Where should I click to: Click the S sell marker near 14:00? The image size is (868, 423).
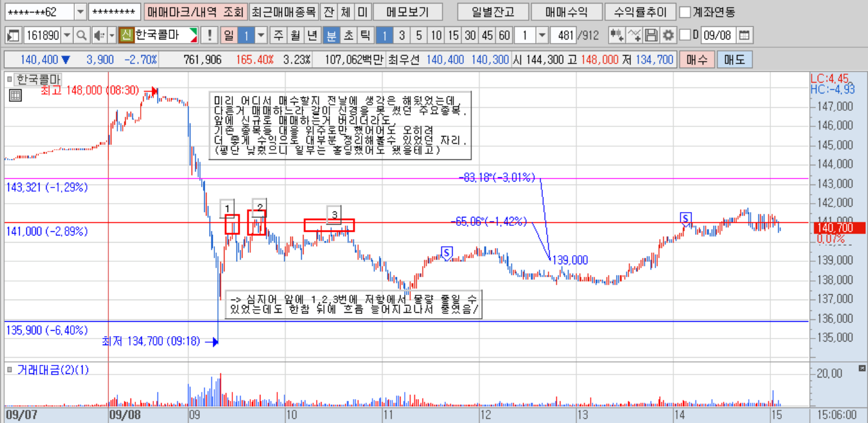pyautogui.click(x=685, y=218)
